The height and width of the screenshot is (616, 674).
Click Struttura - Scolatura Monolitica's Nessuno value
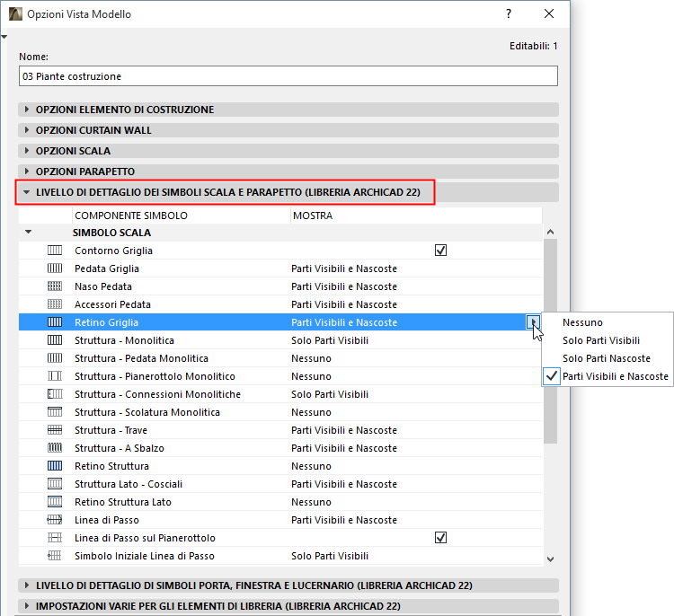pos(311,412)
